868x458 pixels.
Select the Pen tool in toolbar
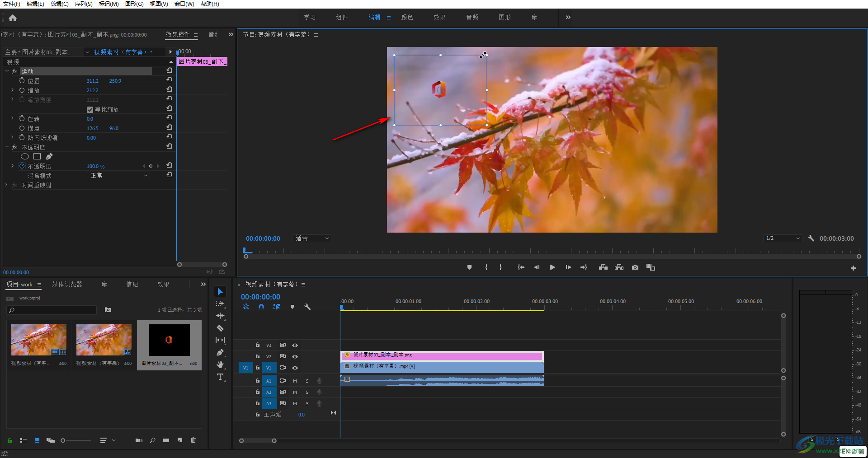click(x=220, y=352)
